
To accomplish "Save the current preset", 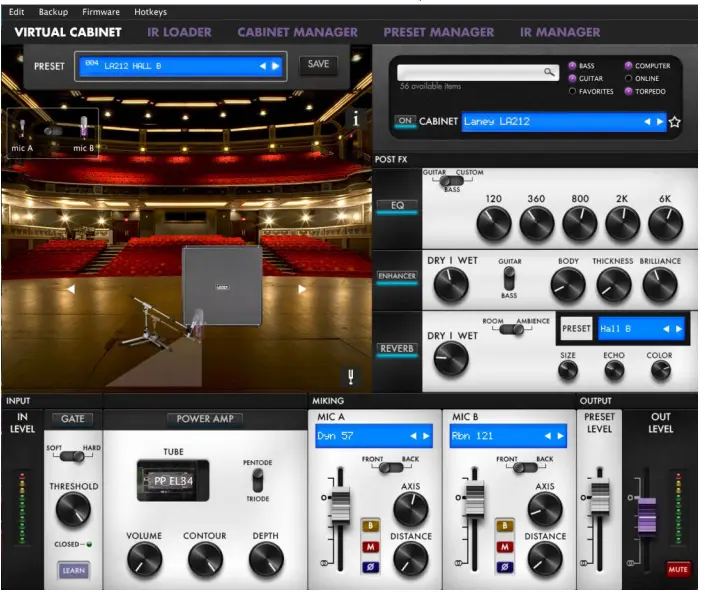I will click(318, 64).
